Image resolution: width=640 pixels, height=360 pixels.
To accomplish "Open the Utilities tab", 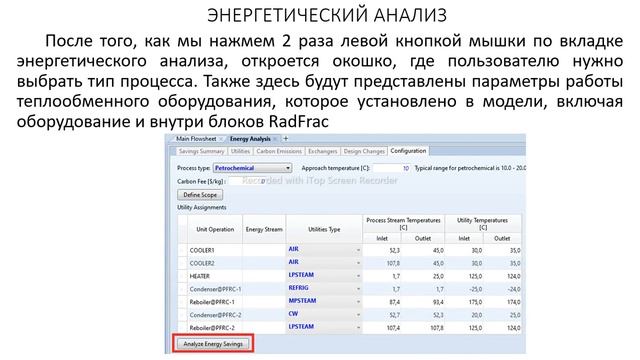I will pyautogui.click(x=240, y=151).
